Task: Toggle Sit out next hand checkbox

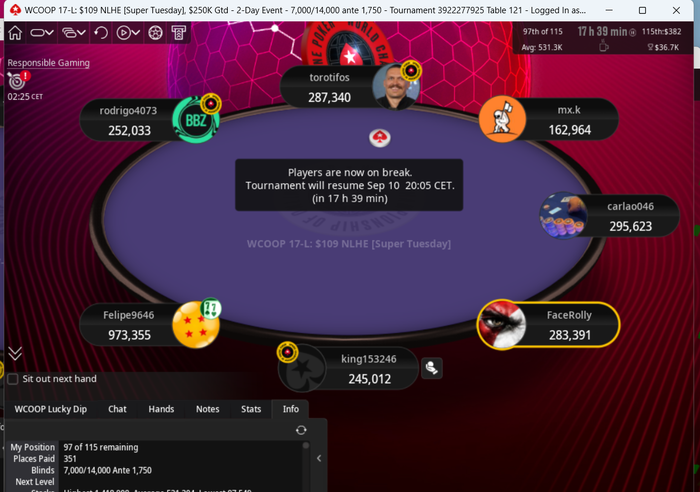Action: [13, 379]
